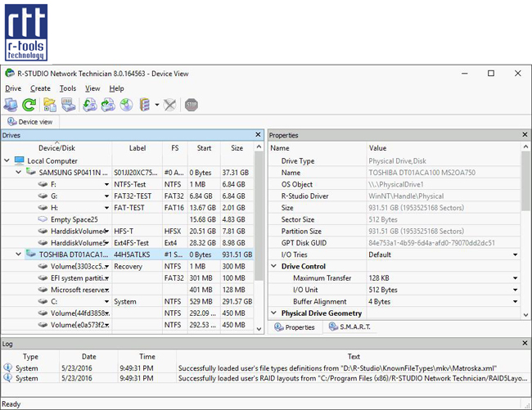Screen dimensions: 532x410
Task: Collapse the SAMSUNG SP0411N drive node
Action: pos(18,173)
